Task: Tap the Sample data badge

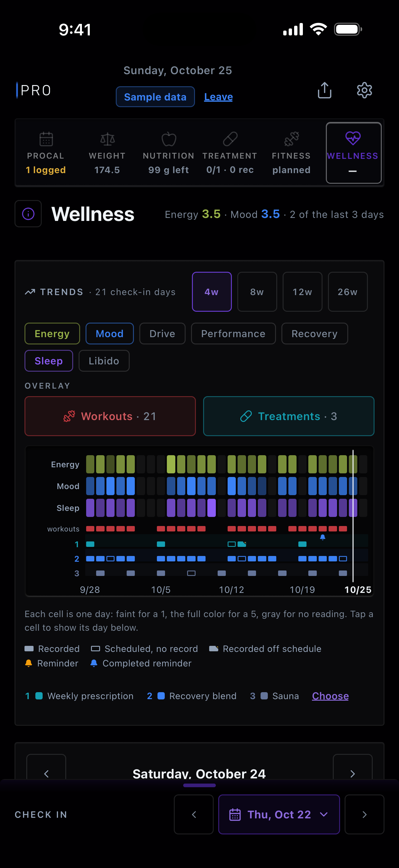Action: (155, 97)
